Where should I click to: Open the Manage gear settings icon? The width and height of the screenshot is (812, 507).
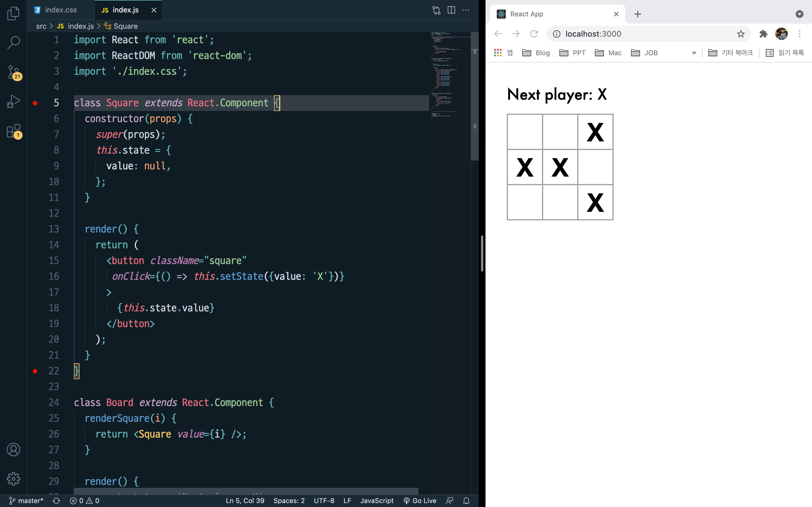[x=14, y=479]
